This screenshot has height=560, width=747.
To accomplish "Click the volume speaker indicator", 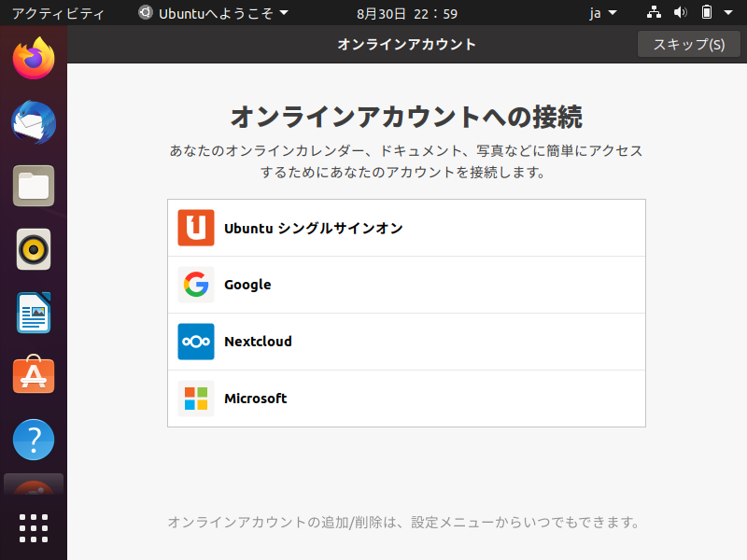I will click(681, 12).
